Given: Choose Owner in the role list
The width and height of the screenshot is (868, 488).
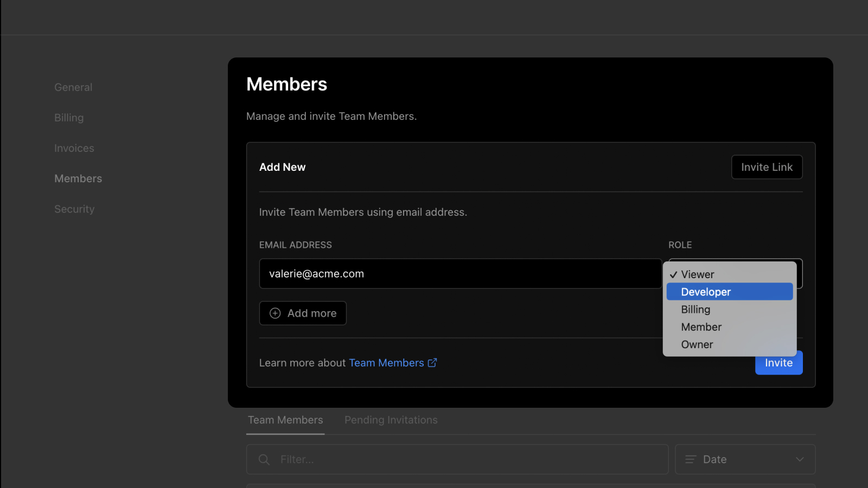Looking at the screenshot, I should 697,344.
